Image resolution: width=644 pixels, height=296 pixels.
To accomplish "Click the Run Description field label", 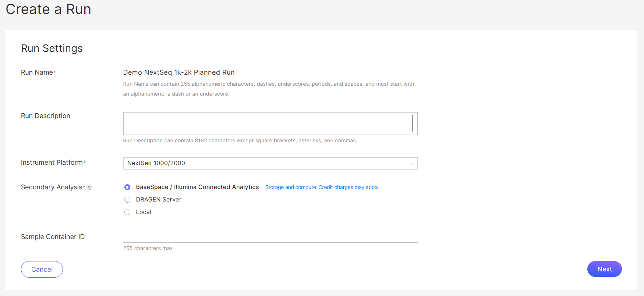I will (45, 116).
